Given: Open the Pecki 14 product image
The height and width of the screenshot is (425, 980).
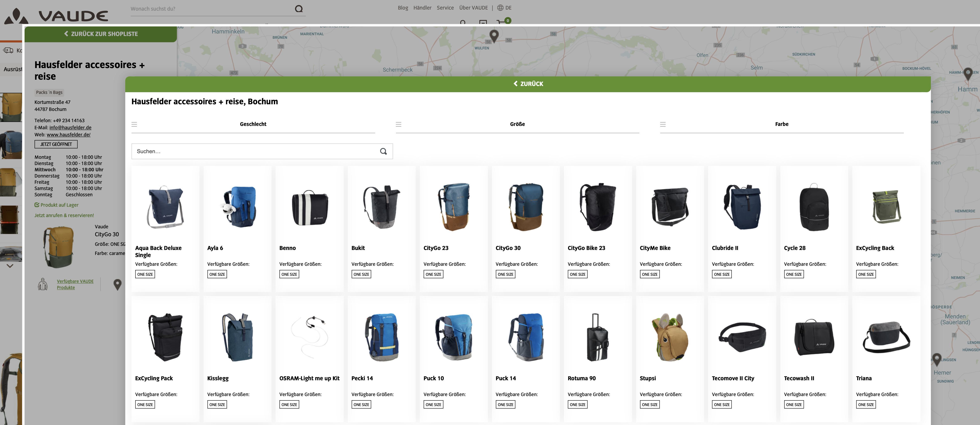Looking at the screenshot, I should point(382,337).
